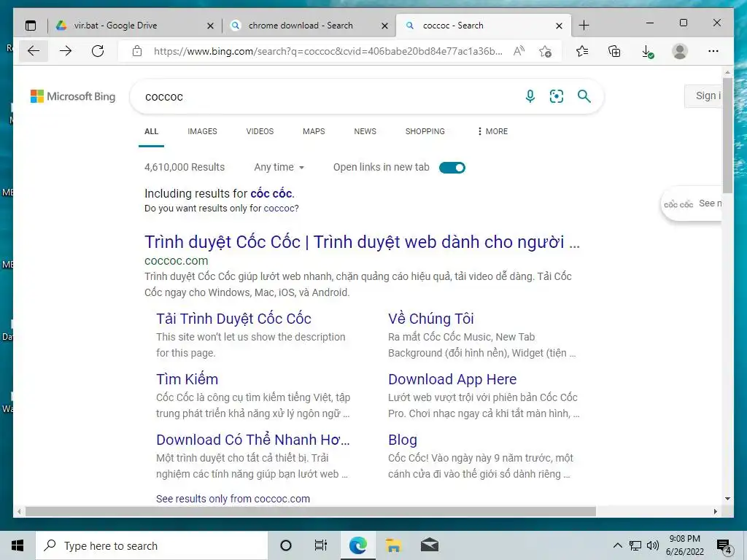Select the NEWS search tab
The width and height of the screenshot is (747, 560).
365,131
